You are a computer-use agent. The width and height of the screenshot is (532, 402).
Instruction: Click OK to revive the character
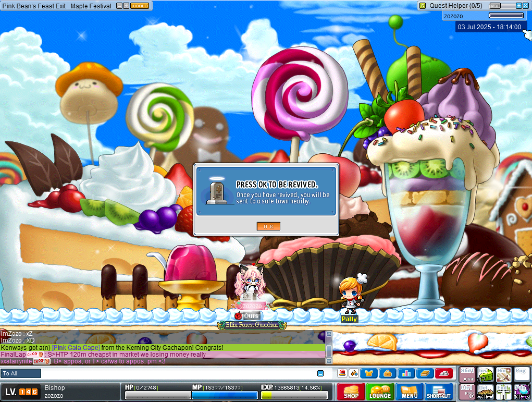(x=268, y=226)
